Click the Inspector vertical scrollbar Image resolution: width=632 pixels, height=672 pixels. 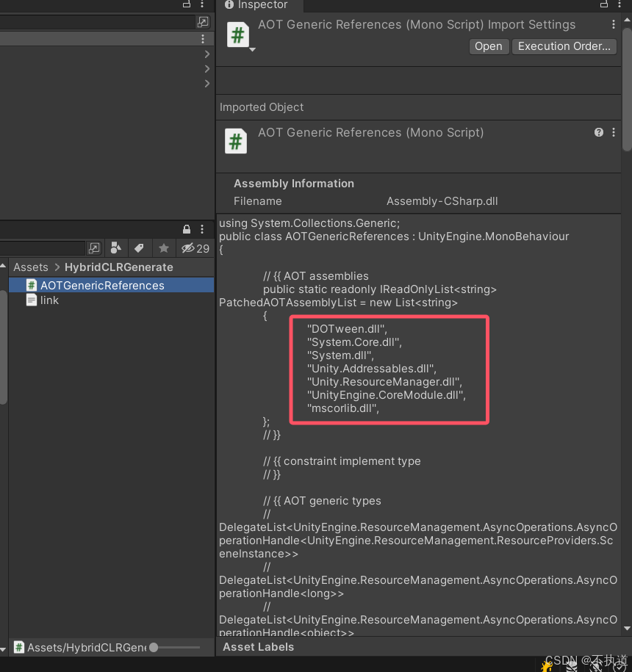click(627, 89)
